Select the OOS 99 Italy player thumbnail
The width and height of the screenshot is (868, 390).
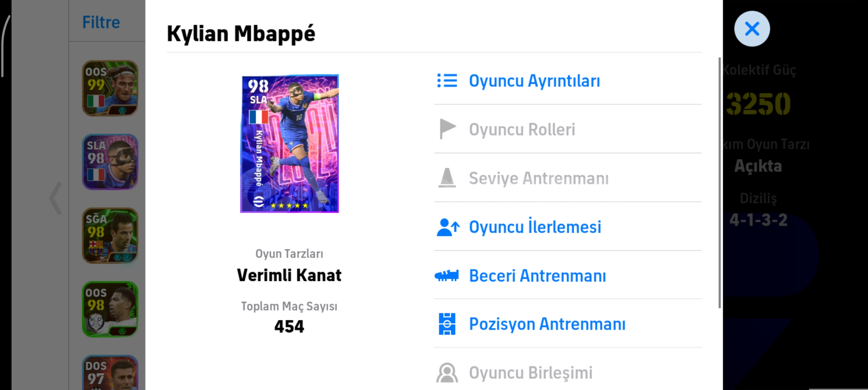110,88
